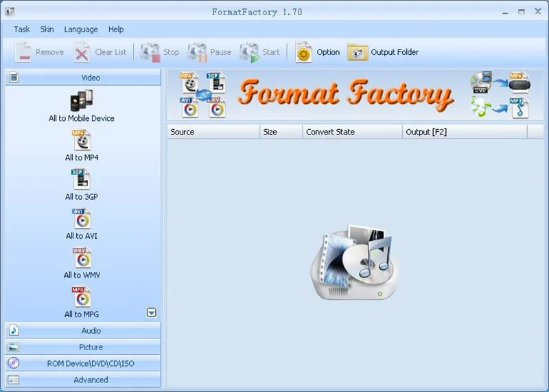Choose the All to MPG icon

click(82, 297)
